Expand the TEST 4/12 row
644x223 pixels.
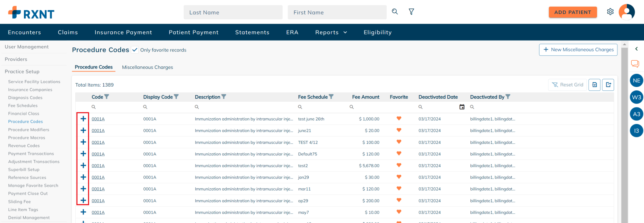click(83, 142)
